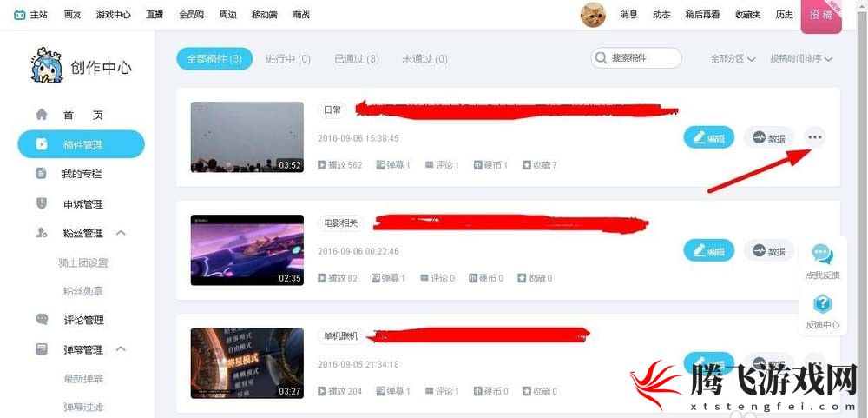The height and width of the screenshot is (418, 868).
Task: Open the 03:52 video thumbnail
Action: coord(247,137)
